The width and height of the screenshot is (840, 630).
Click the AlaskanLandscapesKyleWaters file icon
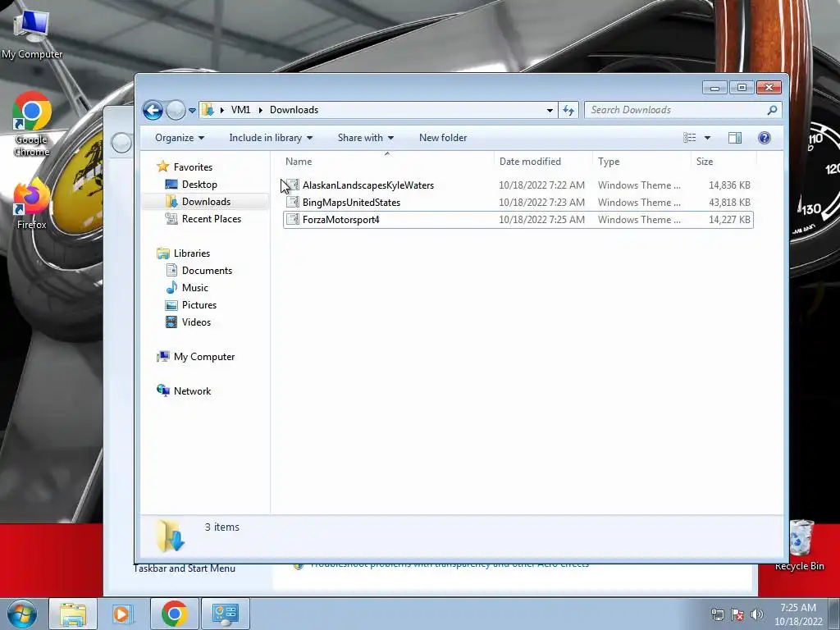tap(293, 185)
